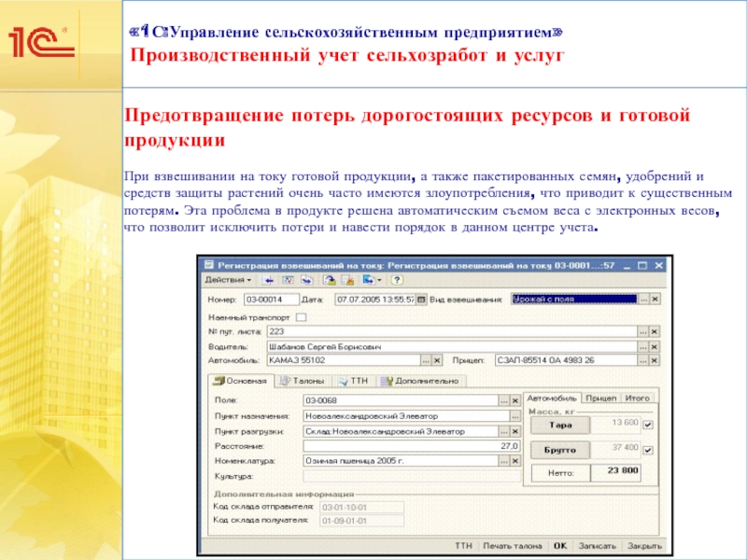Click the Автомобиль field with КАМАЗ 55102

tap(344, 360)
